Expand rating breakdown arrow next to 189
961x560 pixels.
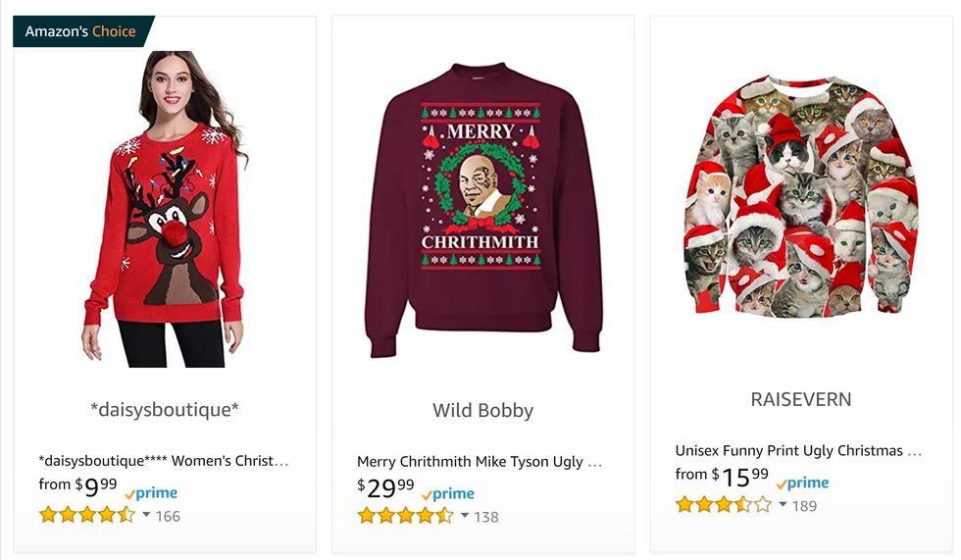[x=783, y=505]
